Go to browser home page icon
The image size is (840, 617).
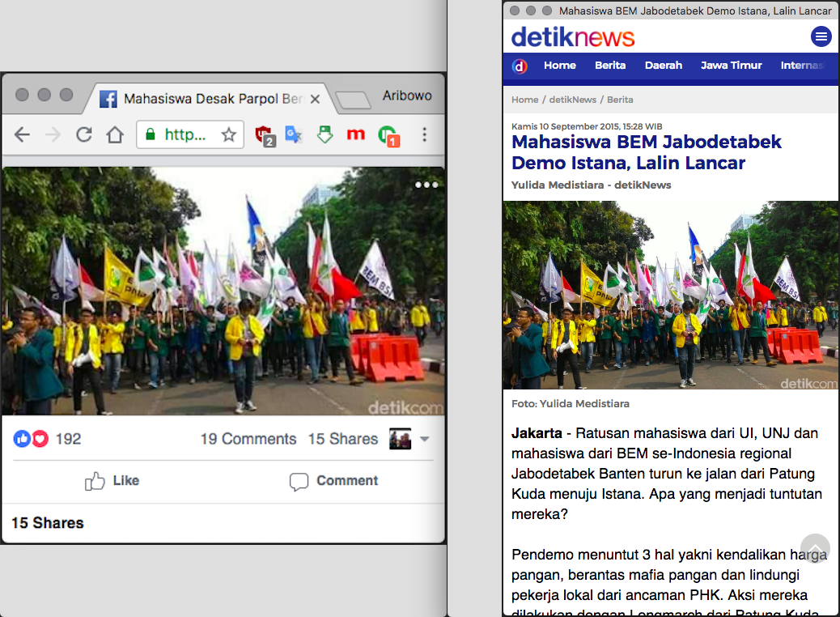(115, 135)
